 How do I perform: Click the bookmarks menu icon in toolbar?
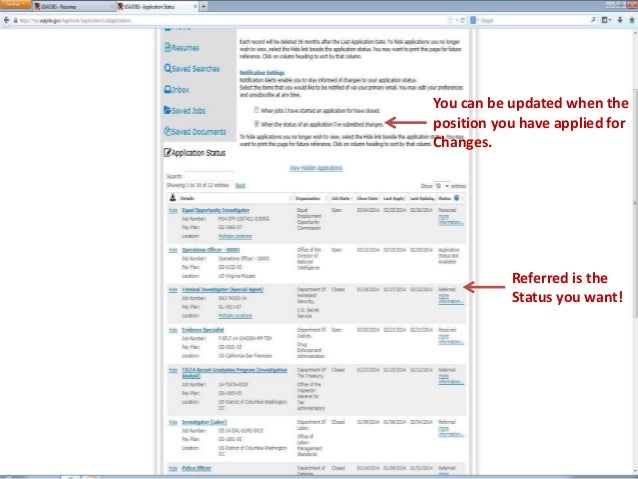[606, 20]
